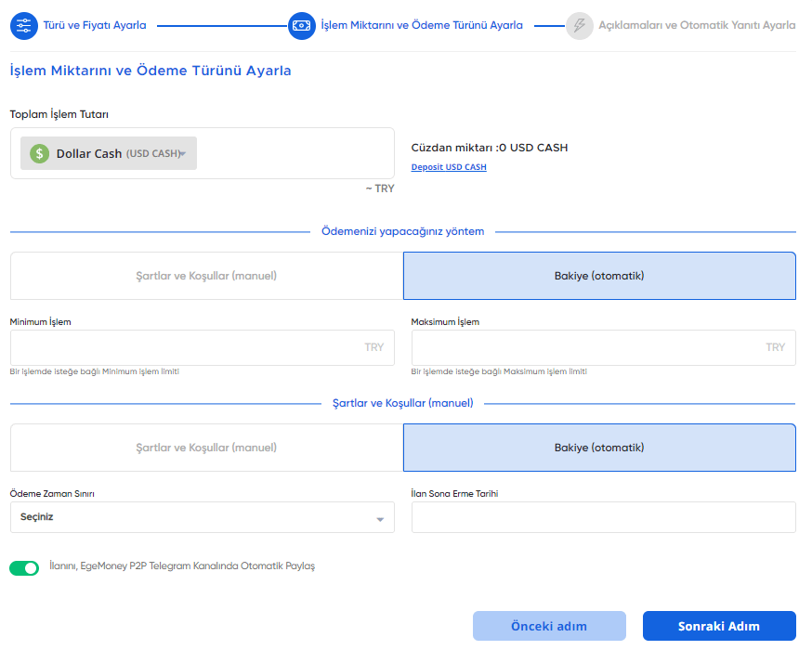
Task: Proceed with the Sonraki Adım button
Action: coord(719,626)
